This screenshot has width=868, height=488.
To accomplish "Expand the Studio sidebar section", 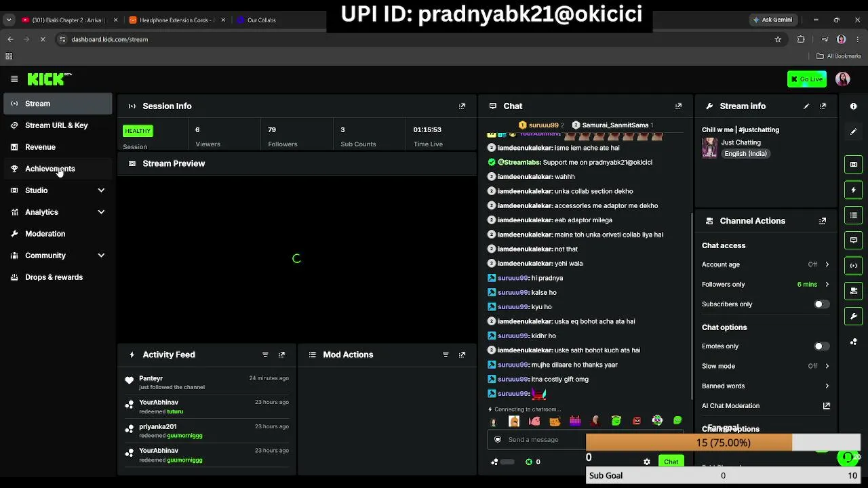I will (101, 190).
